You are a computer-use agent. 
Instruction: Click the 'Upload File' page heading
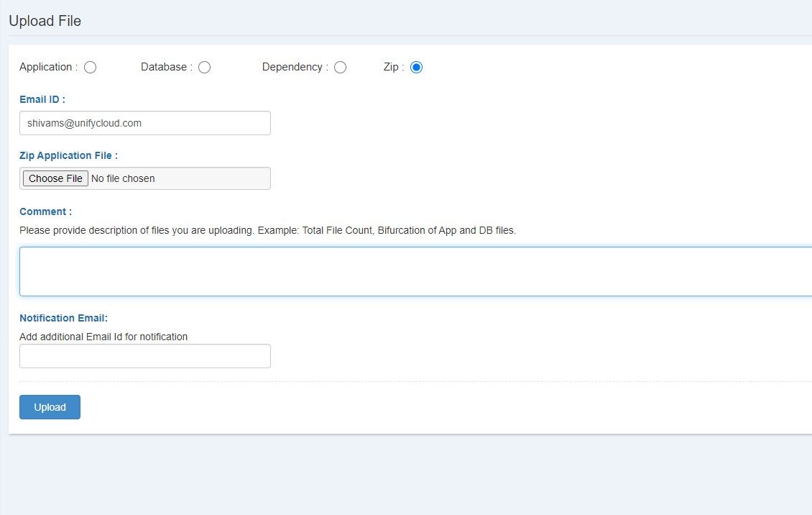coord(45,21)
